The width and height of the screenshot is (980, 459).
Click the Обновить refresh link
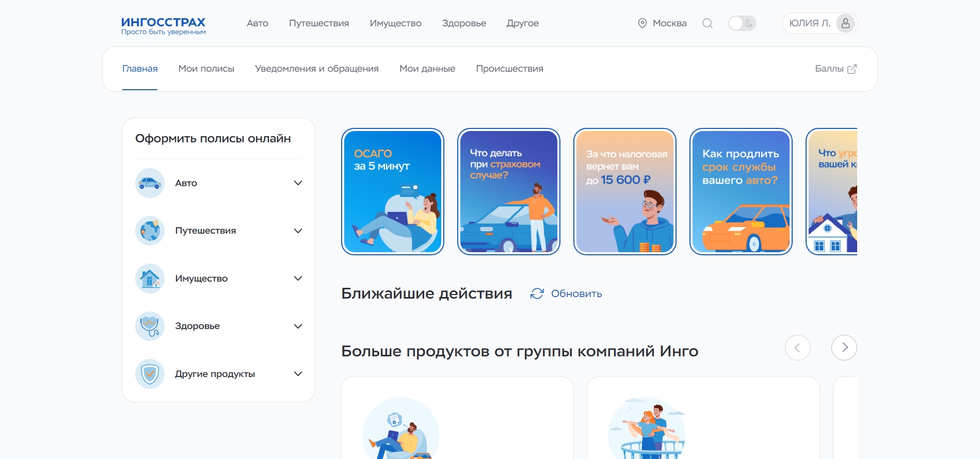[567, 293]
